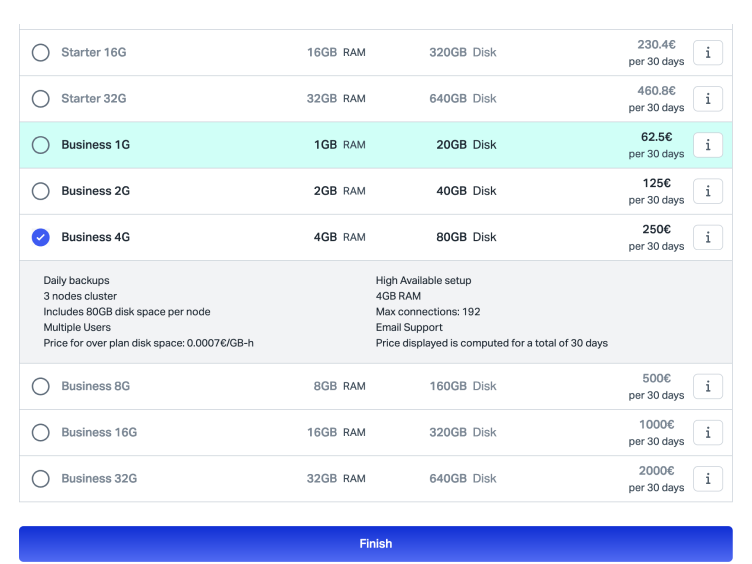
Task: Click the 1000€ price of Business 16G
Action: click(x=656, y=424)
